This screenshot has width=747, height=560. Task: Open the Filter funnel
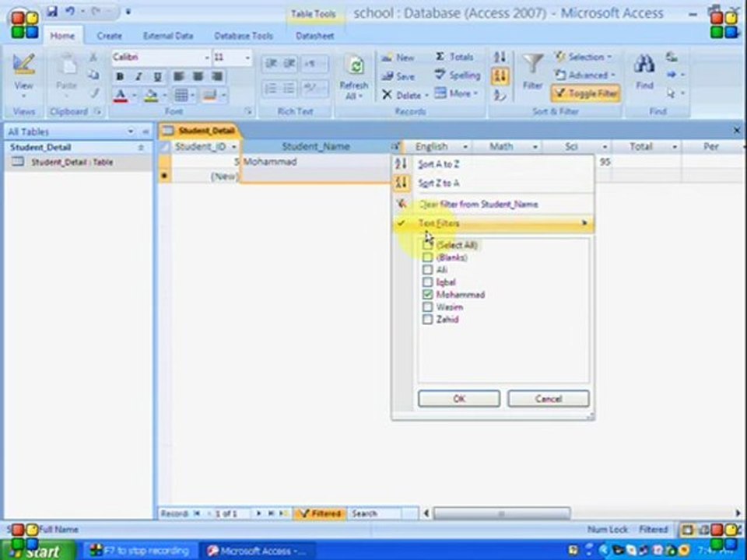532,72
